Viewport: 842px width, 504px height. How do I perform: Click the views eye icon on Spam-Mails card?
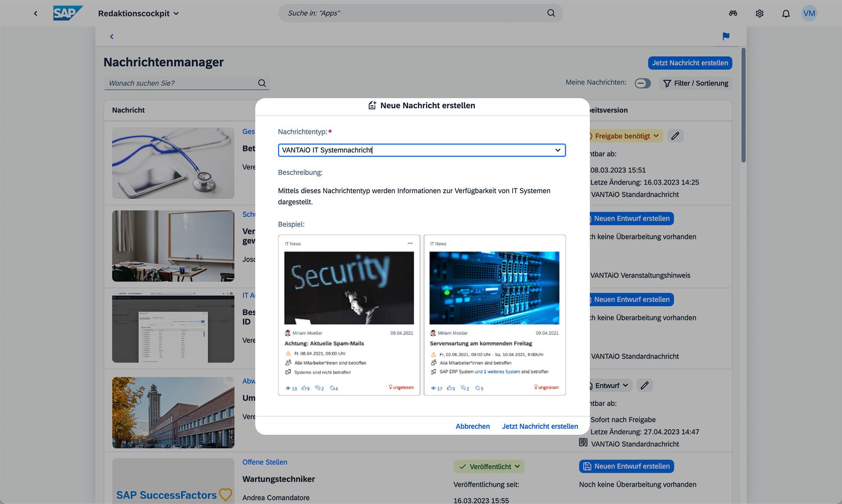(x=288, y=388)
